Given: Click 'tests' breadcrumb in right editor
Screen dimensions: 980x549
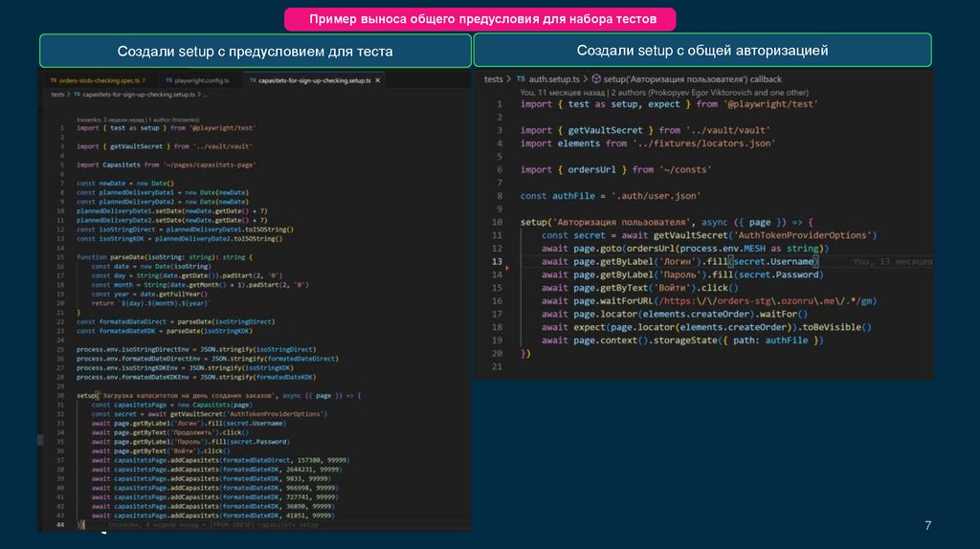Looking at the screenshot, I should click(x=493, y=79).
